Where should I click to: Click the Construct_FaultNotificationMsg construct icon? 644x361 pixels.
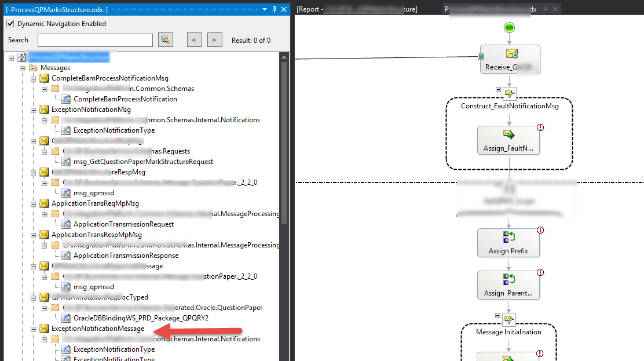510,93
